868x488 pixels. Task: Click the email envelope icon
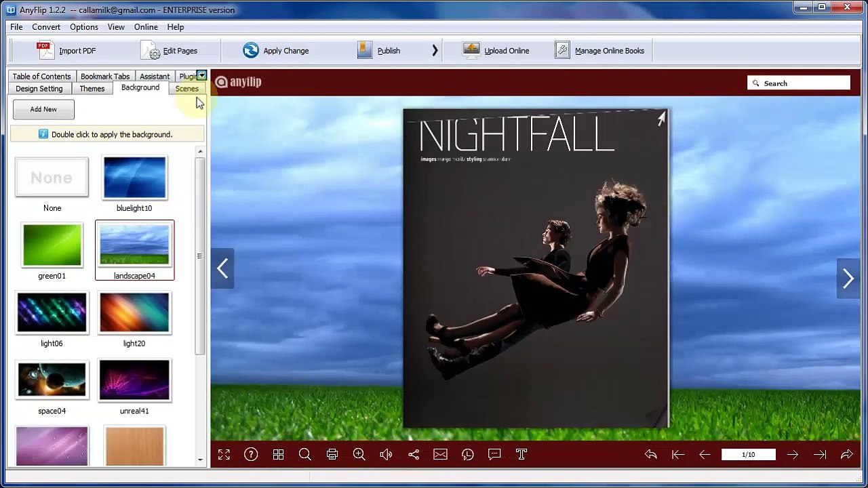pyautogui.click(x=440, y=455)
